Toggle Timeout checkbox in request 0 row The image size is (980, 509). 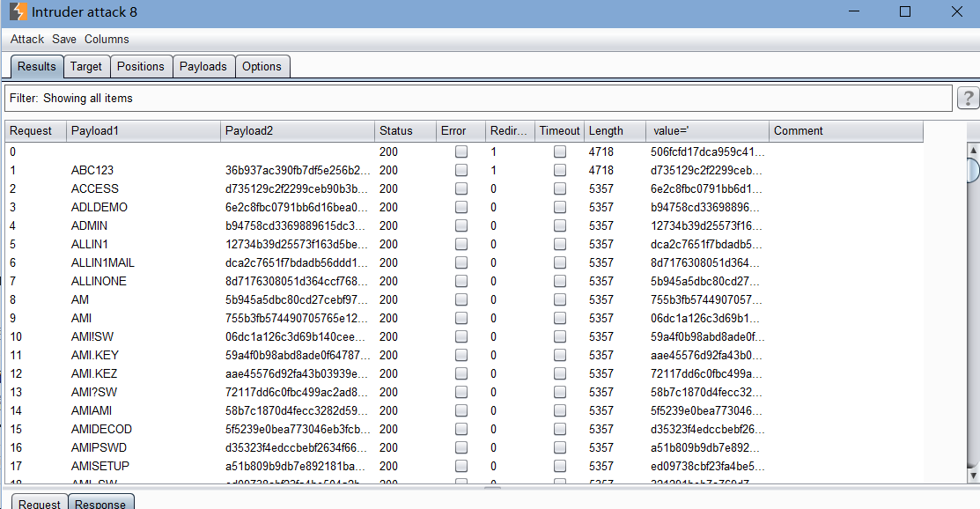click(560, 151)
